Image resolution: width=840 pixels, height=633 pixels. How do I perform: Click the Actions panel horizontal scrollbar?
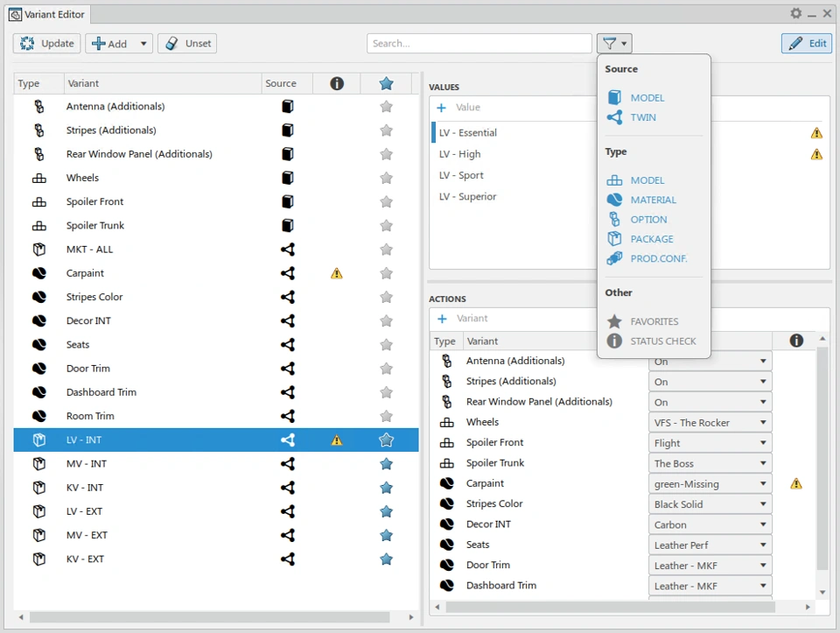pyautogui.click(x=611, y=607)
